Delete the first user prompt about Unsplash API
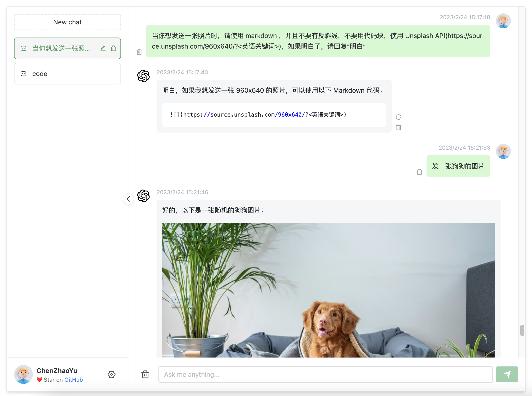Screen dimensions: 532x396 tap(139, 52)
